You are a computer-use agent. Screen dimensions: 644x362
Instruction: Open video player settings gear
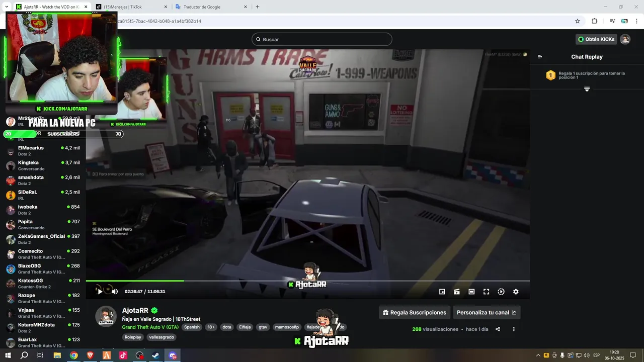[x=516, y=292]
